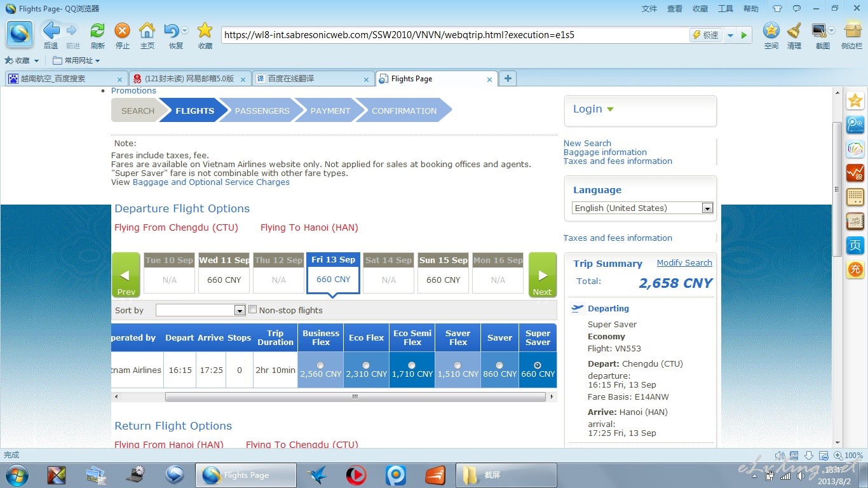Switch to the 网易邮箱5.0版 tab

[x=189, y=79]
